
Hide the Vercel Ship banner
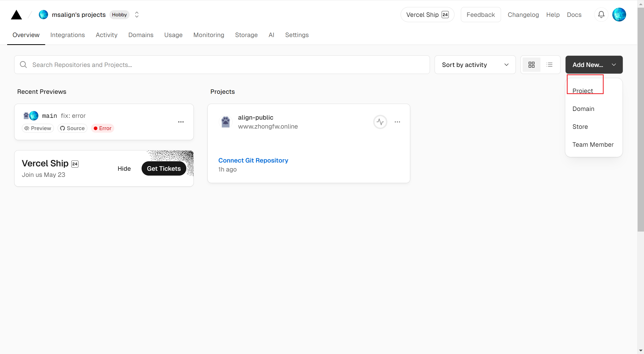tap(124, 168)
